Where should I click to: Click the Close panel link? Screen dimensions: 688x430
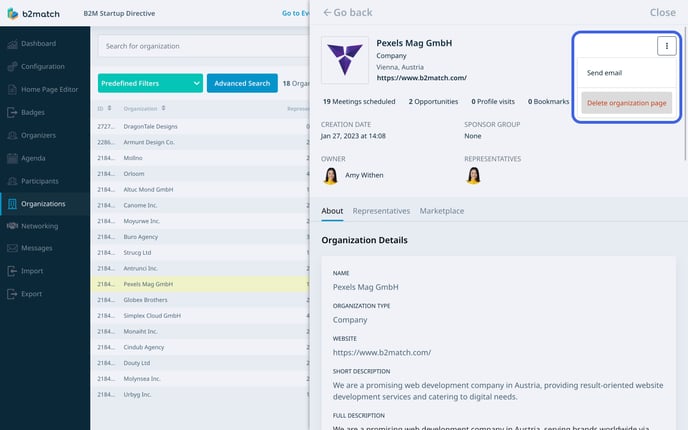coord(663,12)
